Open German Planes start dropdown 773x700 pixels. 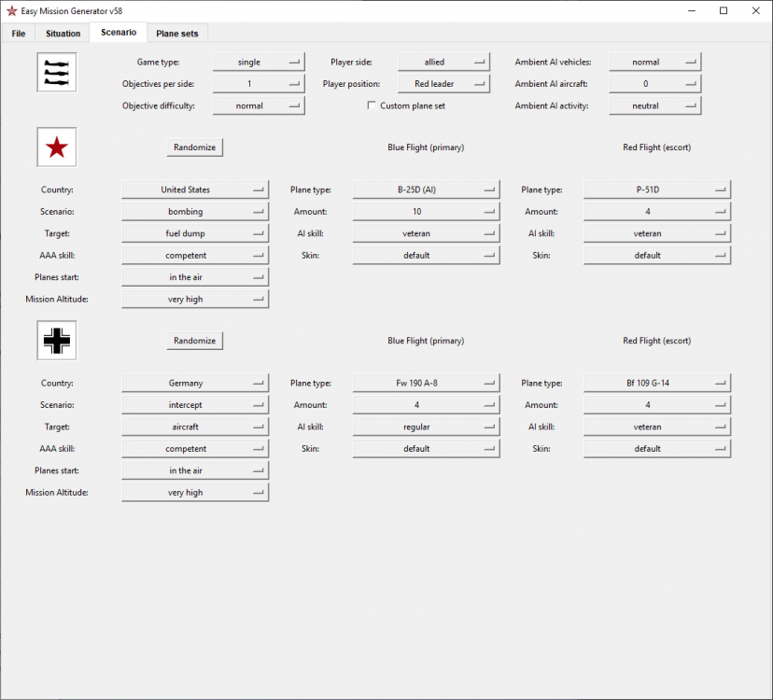pyautogui.click(x=195, y=470)
